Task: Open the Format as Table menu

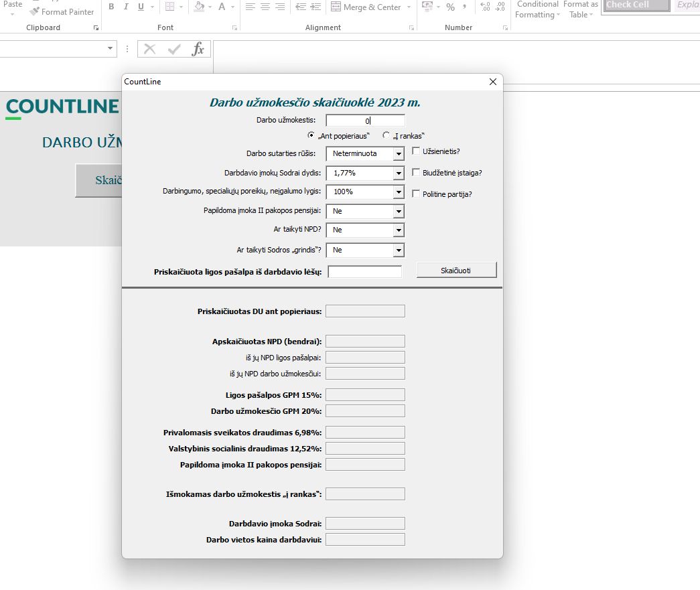Action: click(x=580, y=9)
